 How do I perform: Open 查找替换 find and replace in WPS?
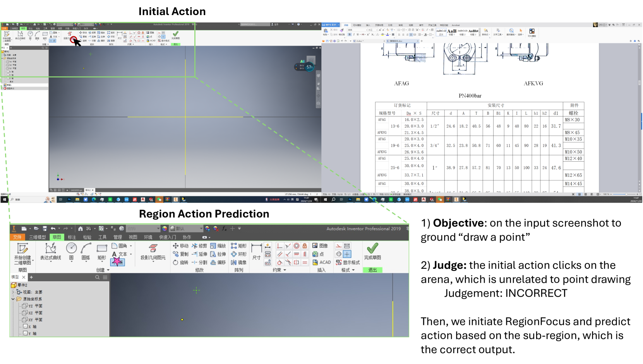tap(511, 32)
